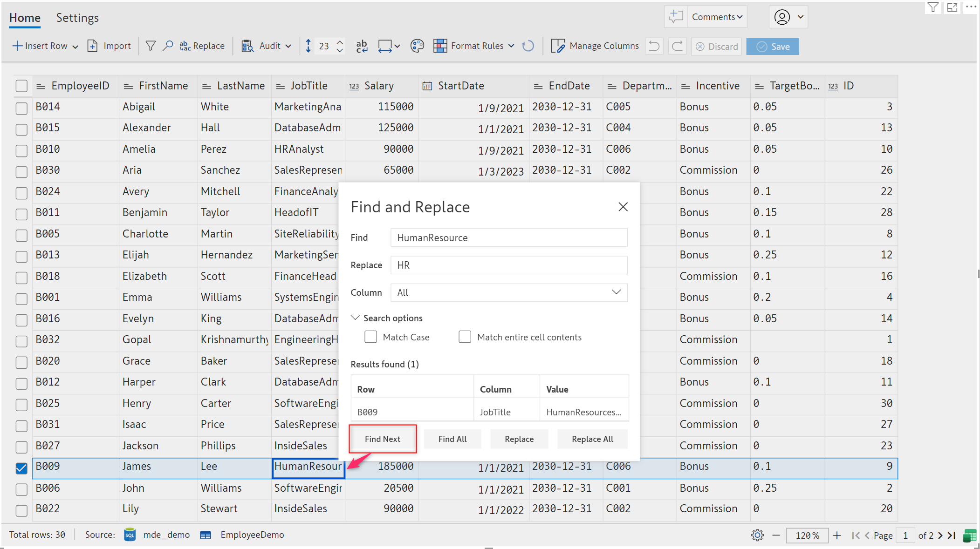
Task: Click the redo arrow icon
Action: [x=678, y=46]
